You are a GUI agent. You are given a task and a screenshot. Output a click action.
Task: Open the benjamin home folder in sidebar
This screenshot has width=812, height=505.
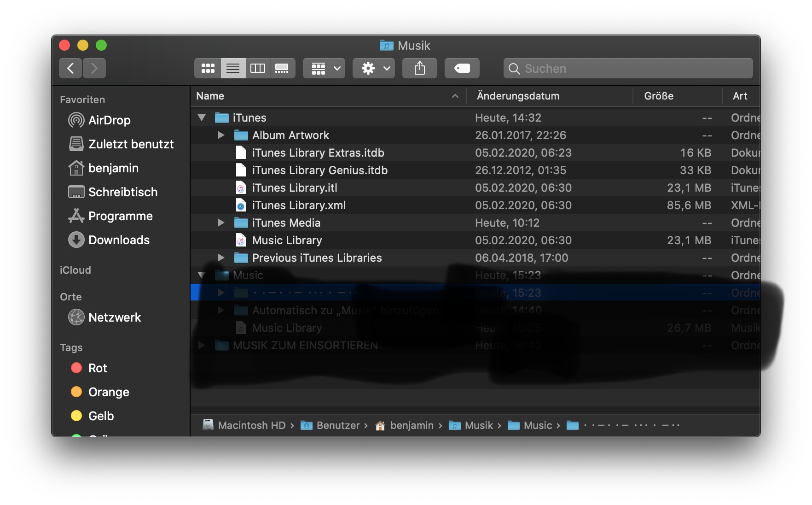104,168
